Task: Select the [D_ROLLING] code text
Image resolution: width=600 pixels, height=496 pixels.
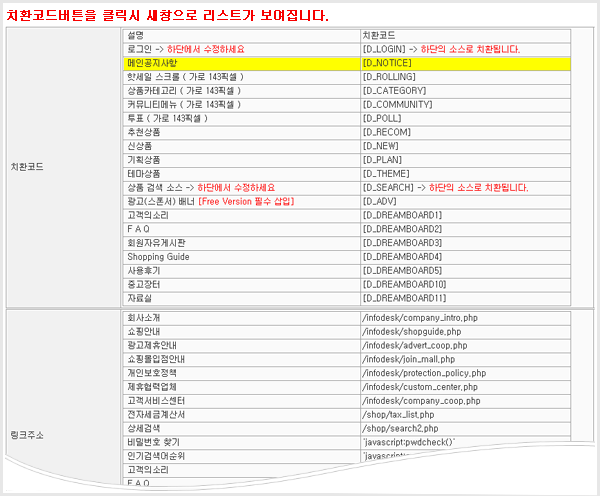Action: (393, 76)
